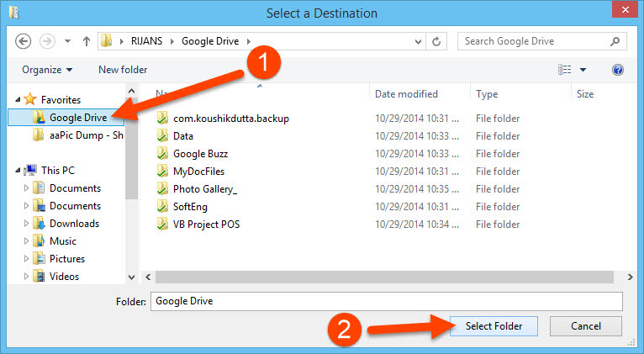Image resolution: width=644 pixels, height=354 pixels.
Task: Click the horizontal scrollbar right arrow
Action: tap(630, 277)
